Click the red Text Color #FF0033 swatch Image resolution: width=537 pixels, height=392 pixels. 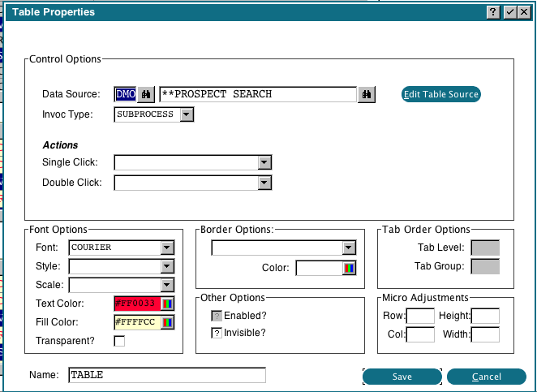[x=135, y=304]
